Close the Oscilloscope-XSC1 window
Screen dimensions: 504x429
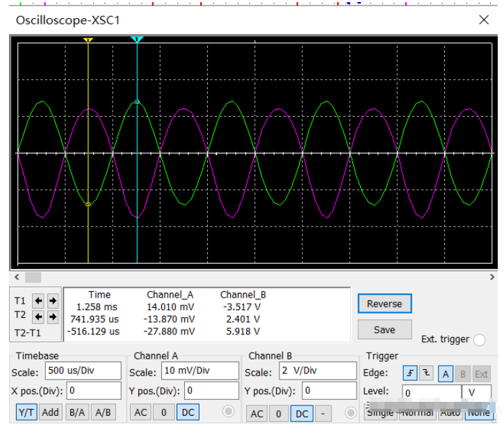(x=484, y=20)
